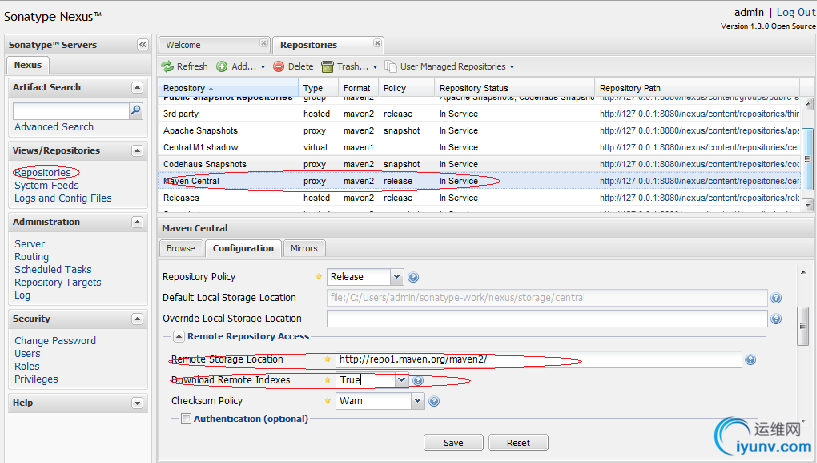Select the Apache Snapshots repository row
Image resolution: width=817 pixels, height=463 pixels.
(479, 131)
